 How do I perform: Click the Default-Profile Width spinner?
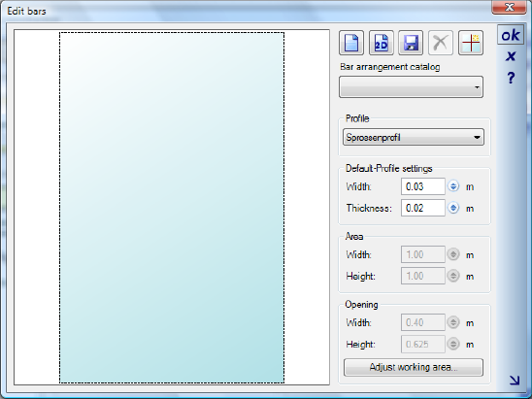coord(453,186)
